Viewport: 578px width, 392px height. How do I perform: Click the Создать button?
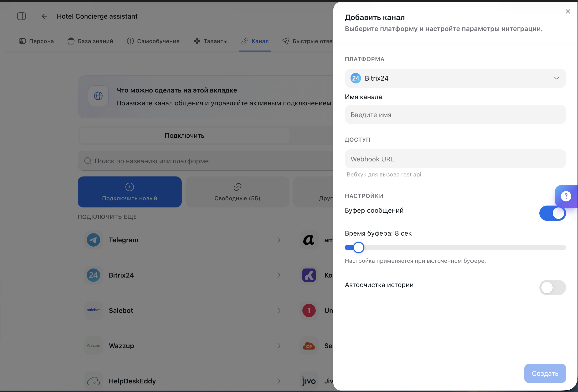(x=545, y=373)
